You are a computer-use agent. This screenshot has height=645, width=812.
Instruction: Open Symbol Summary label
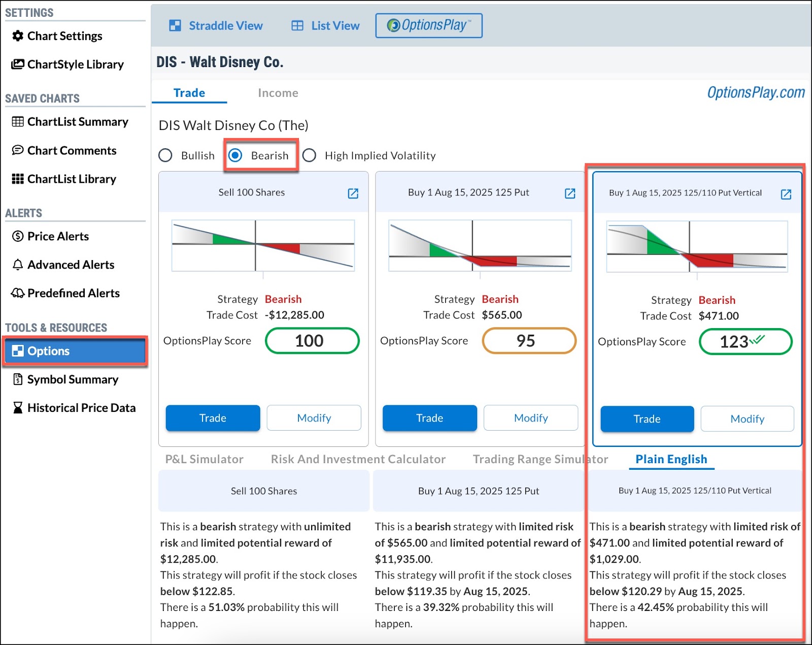pyautogui.click(x=73, y=379)
